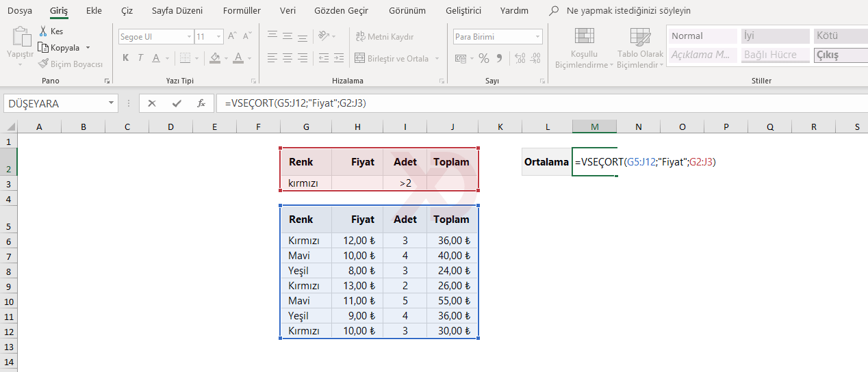The image size is (868, 372).
Task: Open the Yazı Tipi dialog launcher
Action: [253, 81]
